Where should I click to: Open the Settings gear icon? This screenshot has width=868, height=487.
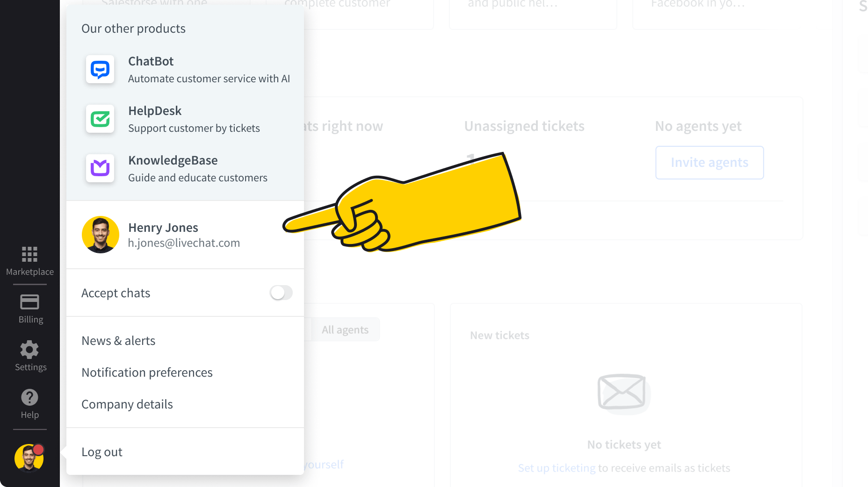point(29,350)
